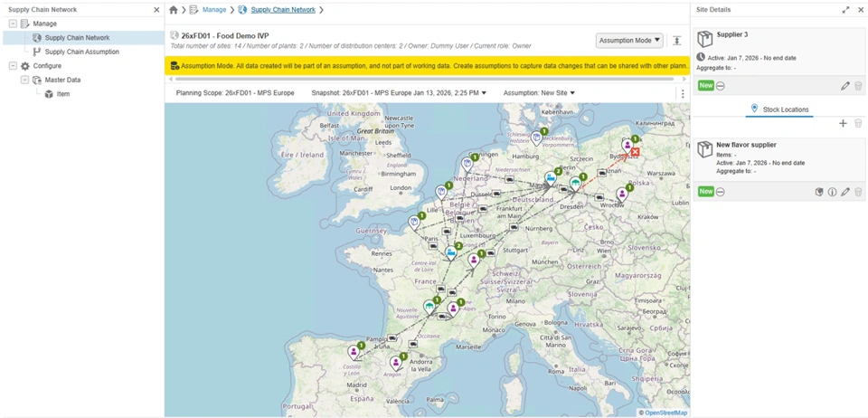Select Supply Chain Assumption in the tree
Image resolution: width=868 pixels, height=418 pixels.
tap(82, 52)
